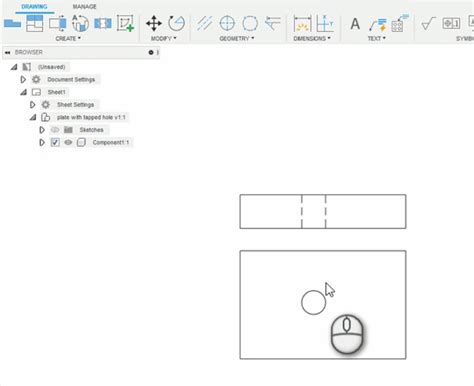Select the Surface Texture symbol tool
Screen dimensions: 474x386
click(428, 24)
